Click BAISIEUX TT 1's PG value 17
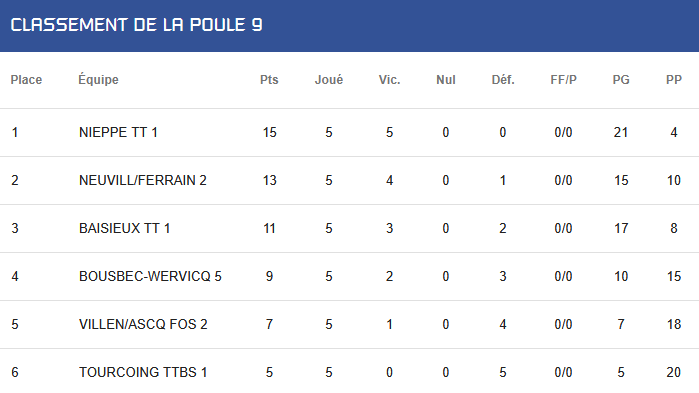The image size is (699, 393). [621, 229]
